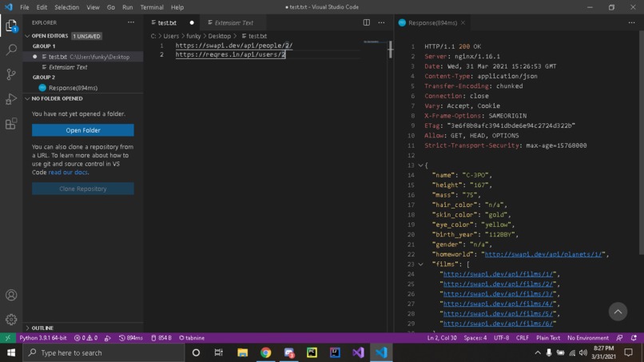Click the 894ms response time status item

click(x=130, y=338)
